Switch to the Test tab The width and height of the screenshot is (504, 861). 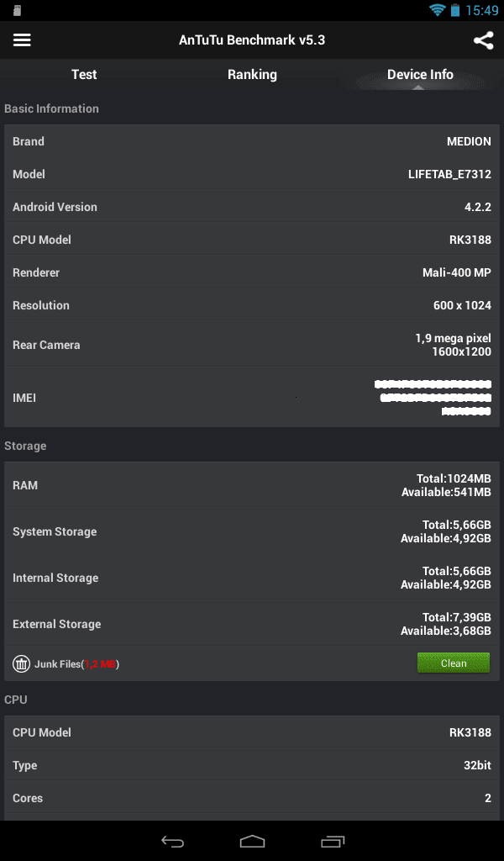click(84, 75)
